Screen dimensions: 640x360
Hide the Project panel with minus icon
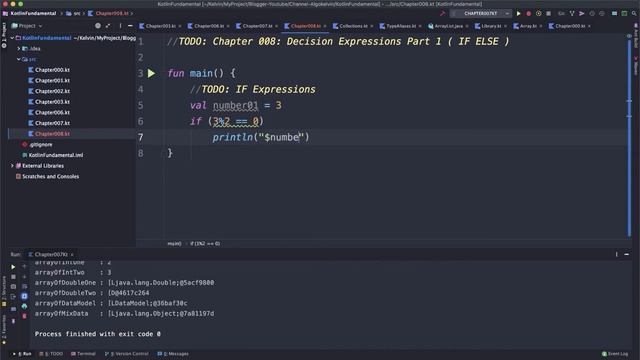point(130,26)
